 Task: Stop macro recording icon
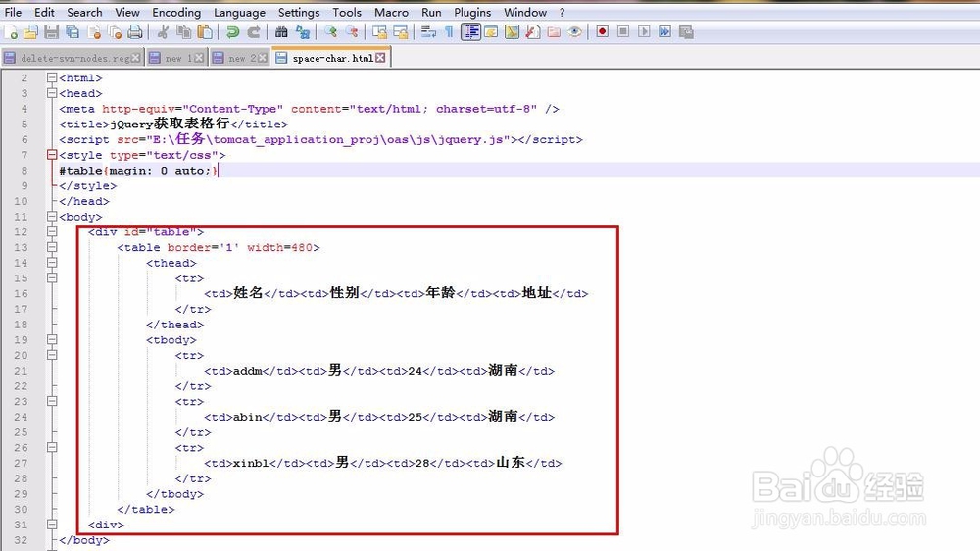click(x=623, y=32)
